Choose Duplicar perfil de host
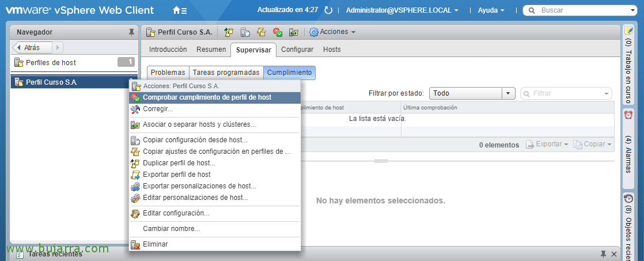The image size is (644, 261). (215, 163)
